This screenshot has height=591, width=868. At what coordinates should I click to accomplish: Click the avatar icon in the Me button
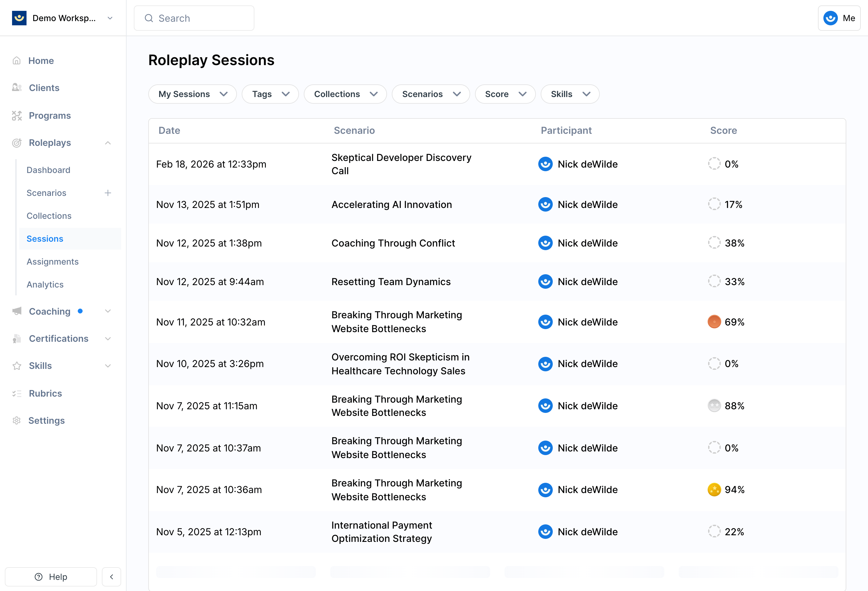click(831, 18)
